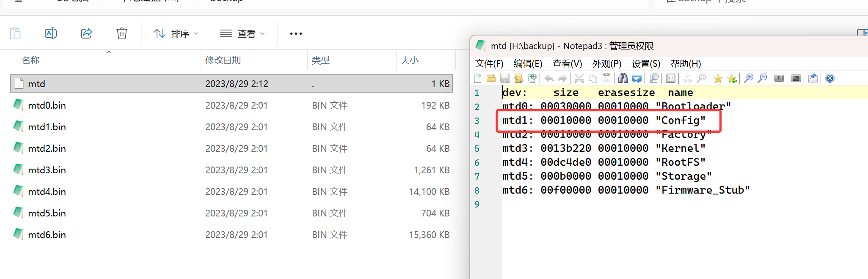The width and height of the screenshot is (868, 279).
Task: Click the Explorer rename icon
Action: click(51, 33)
